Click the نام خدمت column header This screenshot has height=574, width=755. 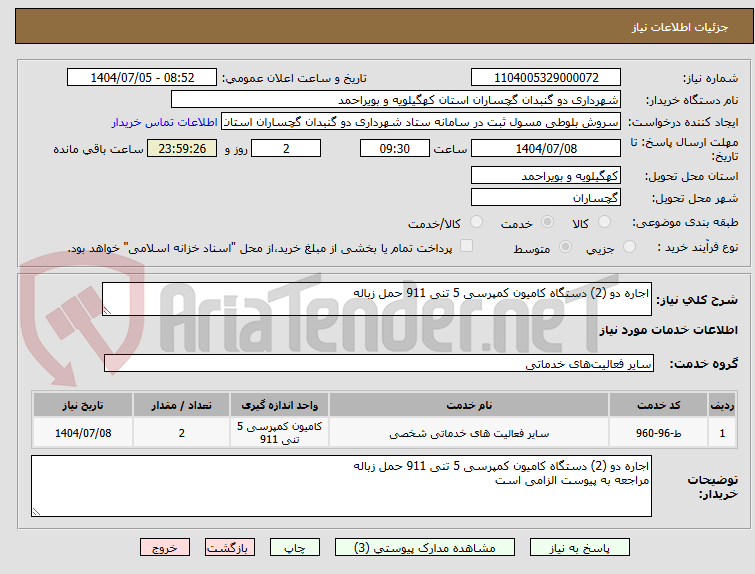click(469, 405)
